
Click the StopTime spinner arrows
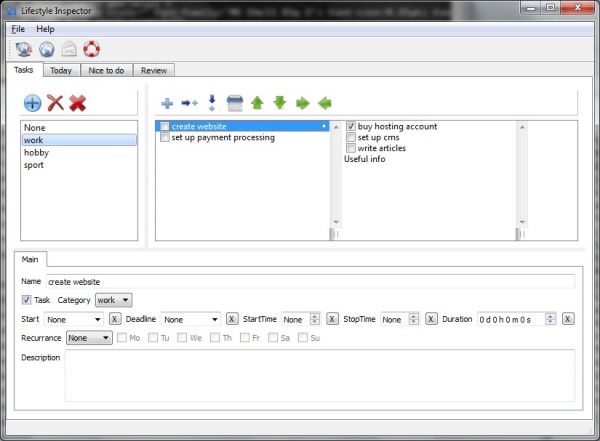pos(414,319)
